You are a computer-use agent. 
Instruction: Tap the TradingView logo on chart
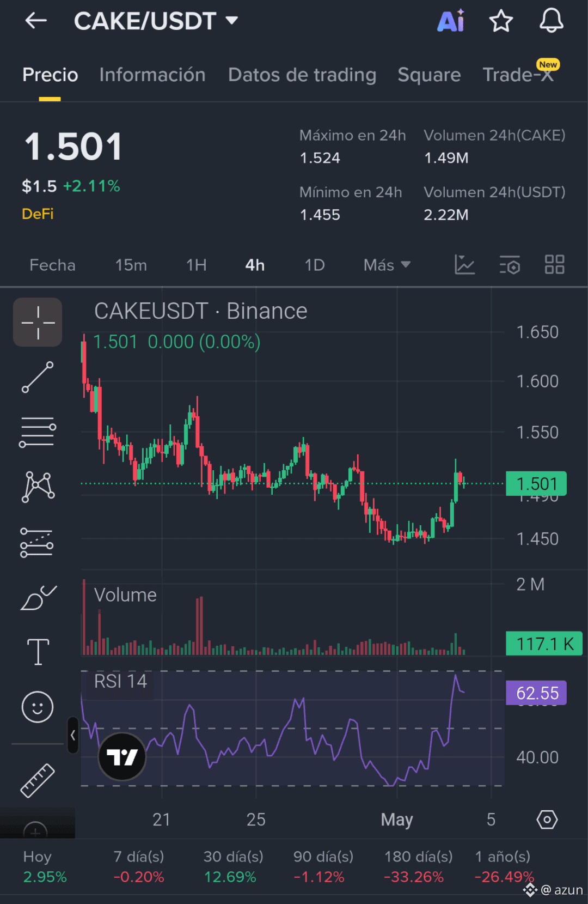click(x=122, y=756)
